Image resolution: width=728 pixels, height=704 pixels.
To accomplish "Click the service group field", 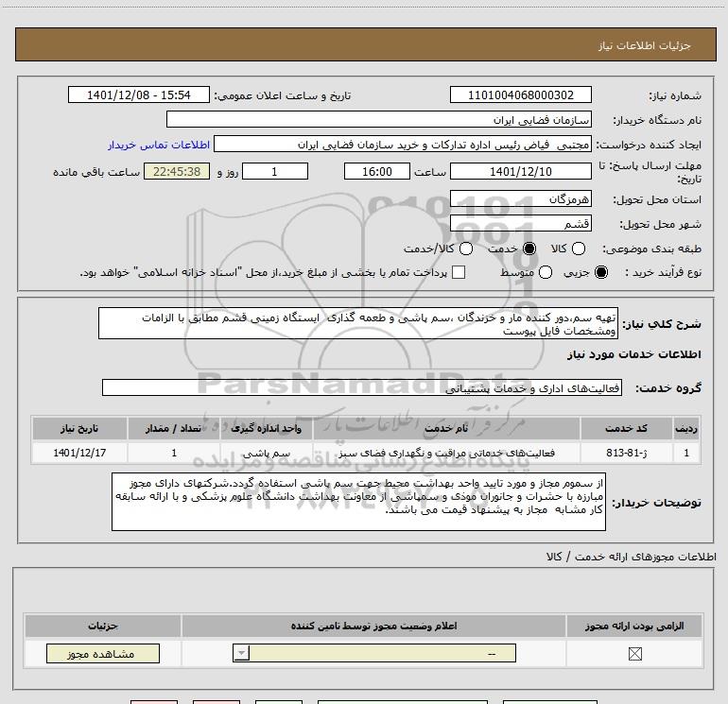I will click(362, 387).
